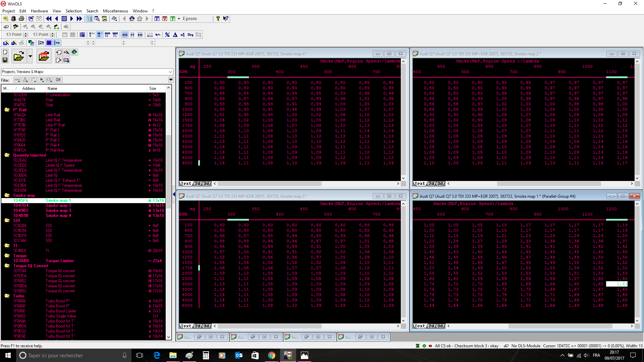Switch Smoke map 4 to 3d tab
This screenshot has width=644, height=362.
[x=206, y=184]
